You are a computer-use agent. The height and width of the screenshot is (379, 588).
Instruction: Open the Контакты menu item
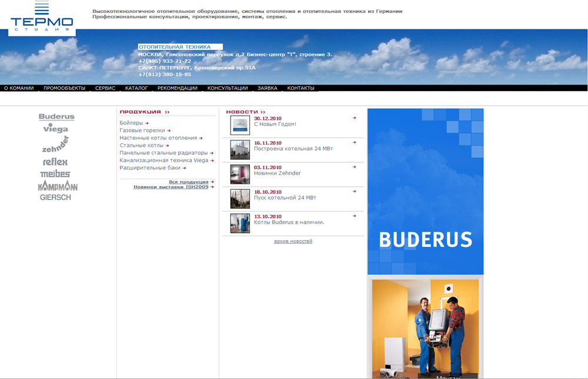coord(300,88)
